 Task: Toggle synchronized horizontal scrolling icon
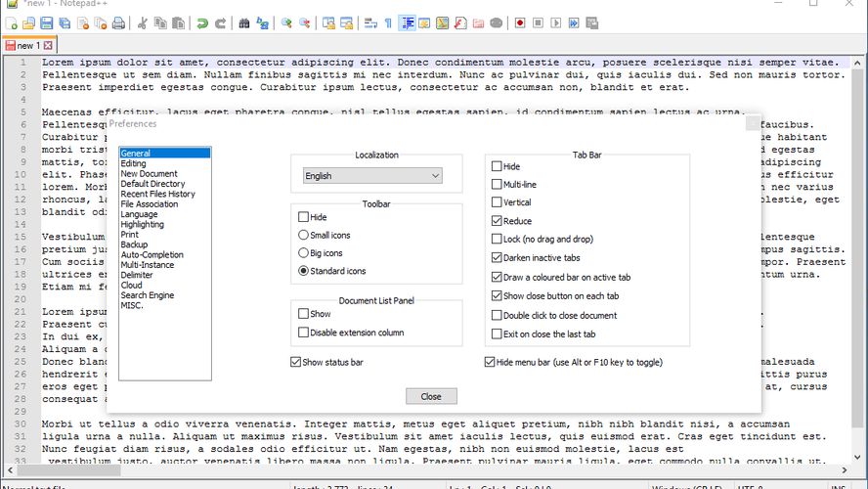[347, 23]
